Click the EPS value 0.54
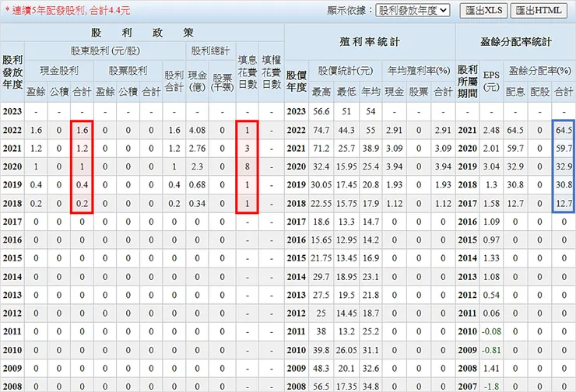Viewport: 576px width, 392px height. click(491, 295)
